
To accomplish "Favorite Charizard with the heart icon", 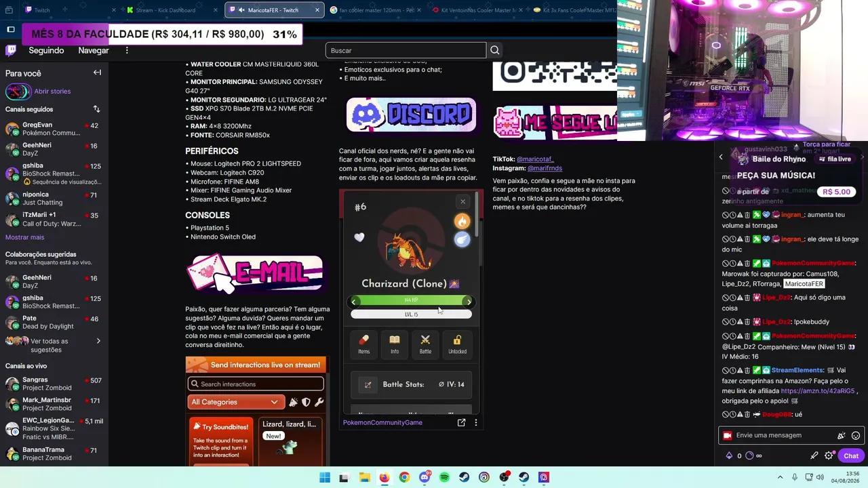I will coord(359,237).
